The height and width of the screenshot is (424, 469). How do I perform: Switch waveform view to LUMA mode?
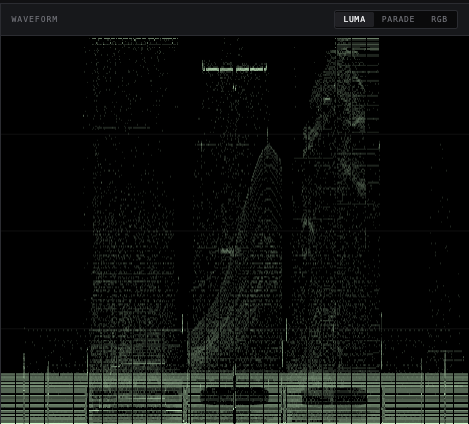[354, 19]
